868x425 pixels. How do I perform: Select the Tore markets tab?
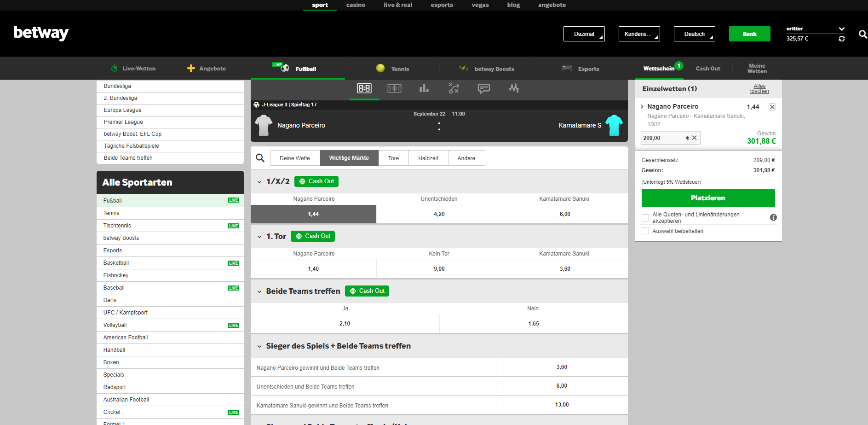point(393,158)
